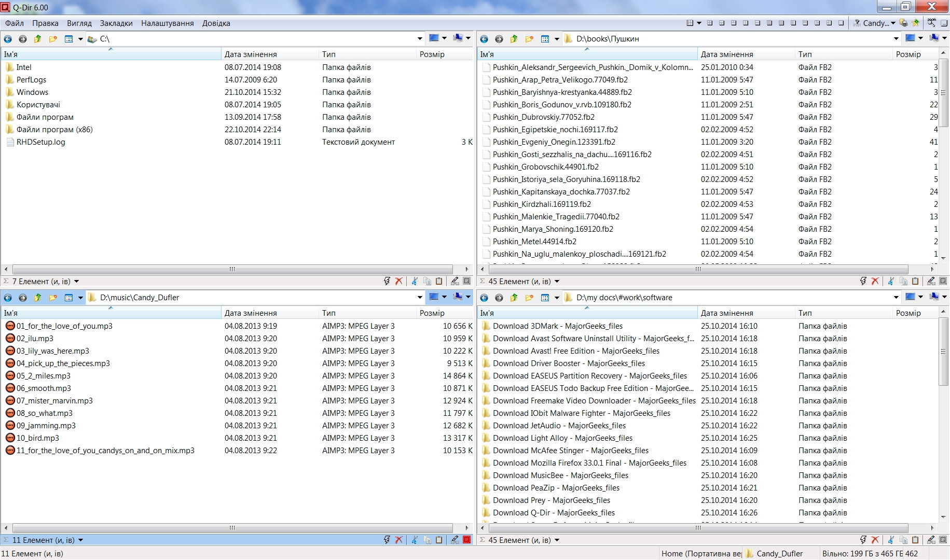The width and height of the screenshot is (950, 560).
Task: Open the Довідка menu
Action: click(216, 23)
